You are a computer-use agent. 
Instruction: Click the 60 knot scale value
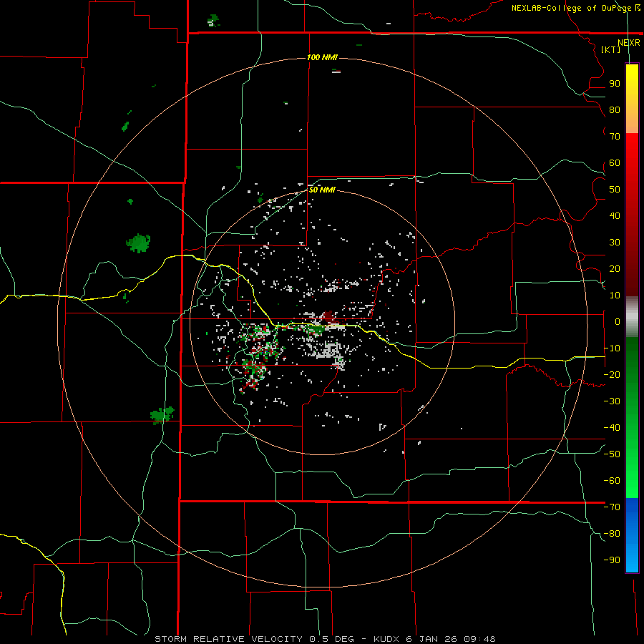(x=615, y=163)
